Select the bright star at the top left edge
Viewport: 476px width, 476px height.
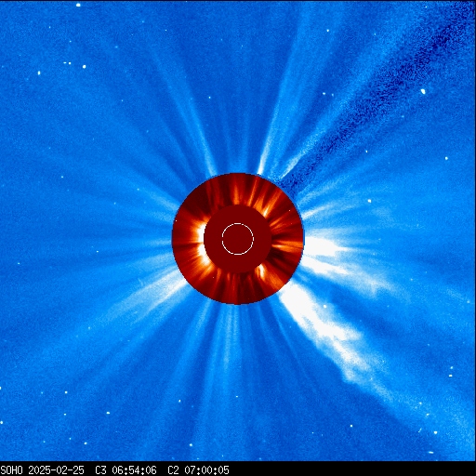78,5
